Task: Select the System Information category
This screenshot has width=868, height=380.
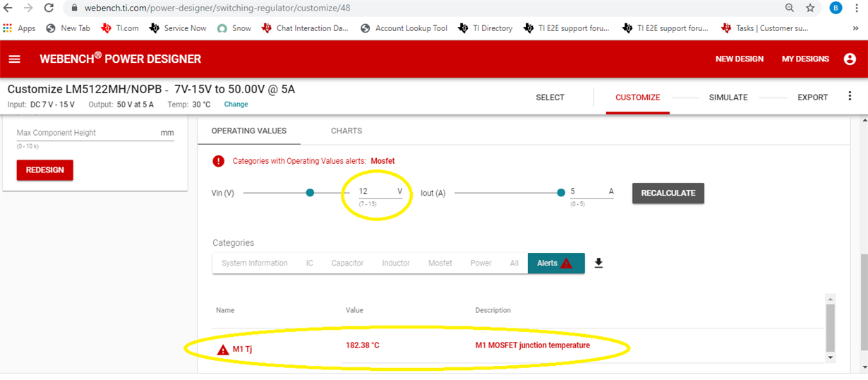Action: pos(255,263)
